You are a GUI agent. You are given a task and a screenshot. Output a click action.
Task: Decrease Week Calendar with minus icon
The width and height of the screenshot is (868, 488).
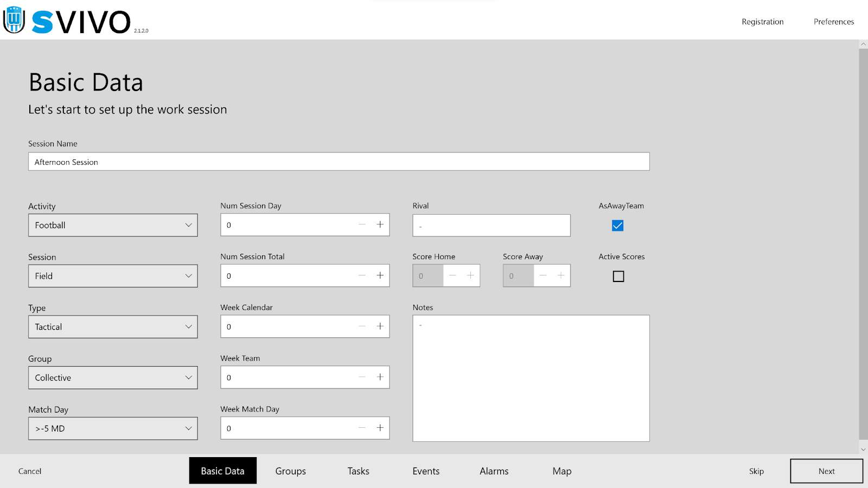(x=362, y=326)
